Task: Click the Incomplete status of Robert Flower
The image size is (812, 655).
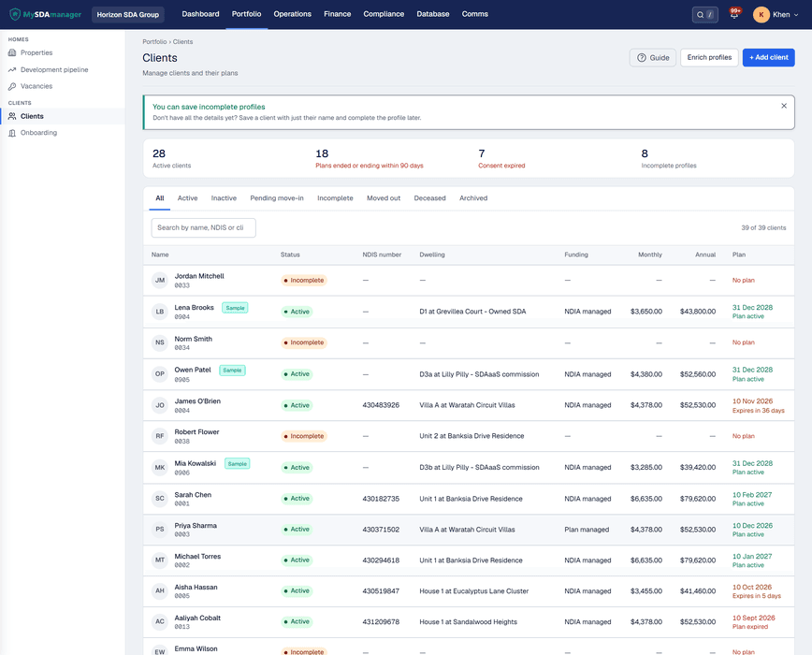Action: pyautogui.click(x=304, y=436)
